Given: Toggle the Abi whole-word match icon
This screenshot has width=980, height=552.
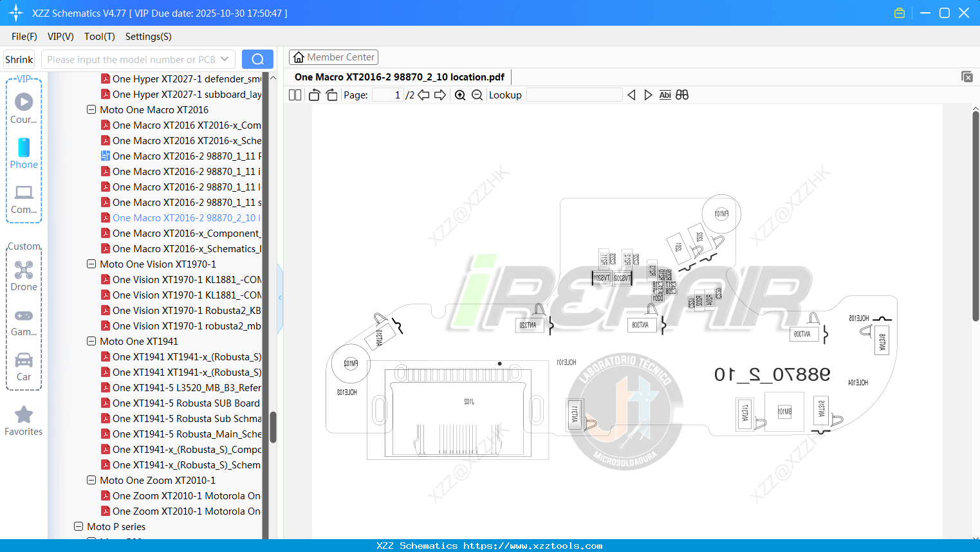Looking at the screenshot, I should (665, 95).
